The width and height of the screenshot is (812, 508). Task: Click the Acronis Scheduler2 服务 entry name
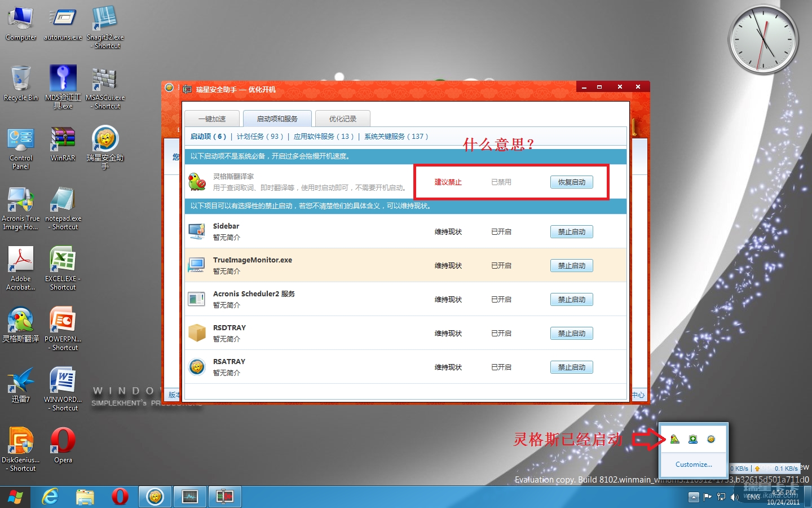click(x=254, y=294)
